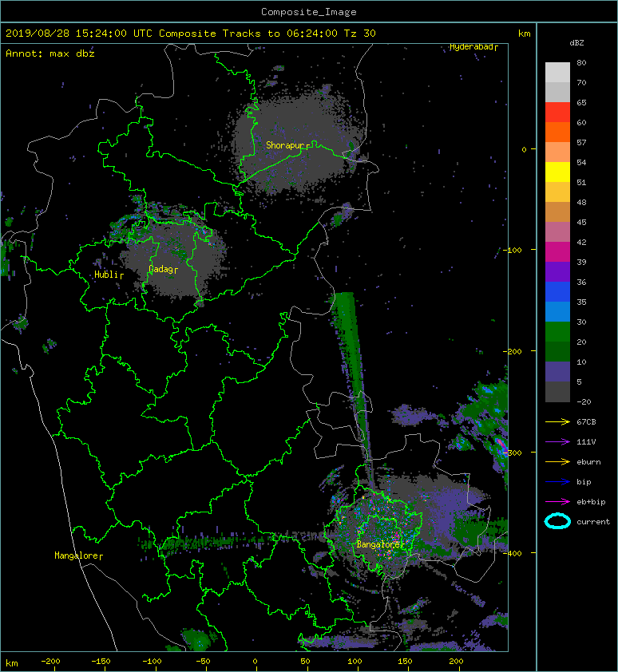
Task: Pick the blue 35–36 dBZ swatch
Action: (557, 291)
